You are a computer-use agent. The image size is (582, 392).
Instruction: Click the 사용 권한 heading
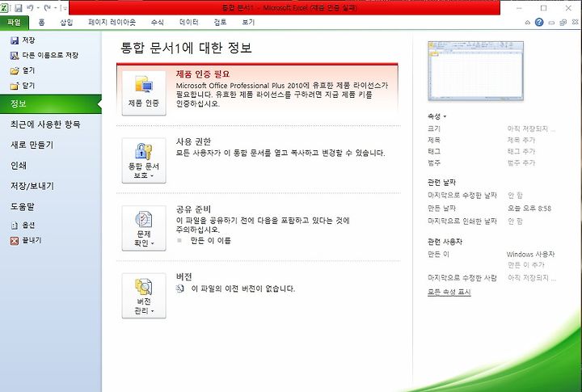(193, 141)
